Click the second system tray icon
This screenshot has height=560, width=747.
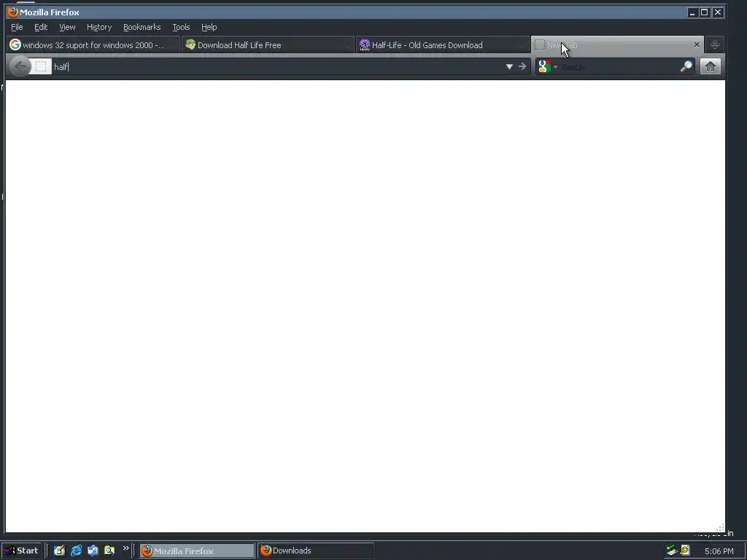[x=685, y=551]
